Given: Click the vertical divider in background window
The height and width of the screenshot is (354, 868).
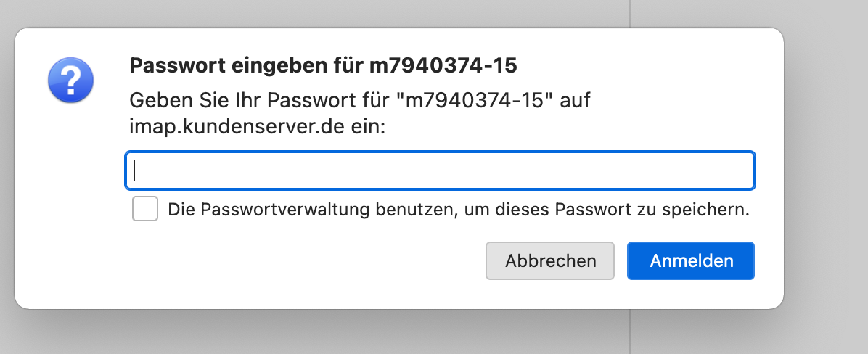Looking at the screenshot, I should point(630,331).
